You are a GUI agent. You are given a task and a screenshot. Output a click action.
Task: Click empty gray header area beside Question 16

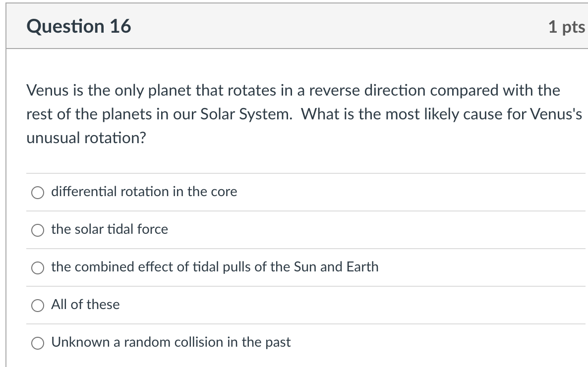pos(322,26)
